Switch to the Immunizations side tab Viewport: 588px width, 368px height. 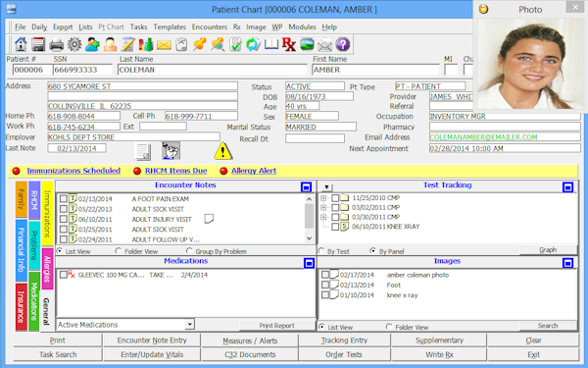pos(47,213)
